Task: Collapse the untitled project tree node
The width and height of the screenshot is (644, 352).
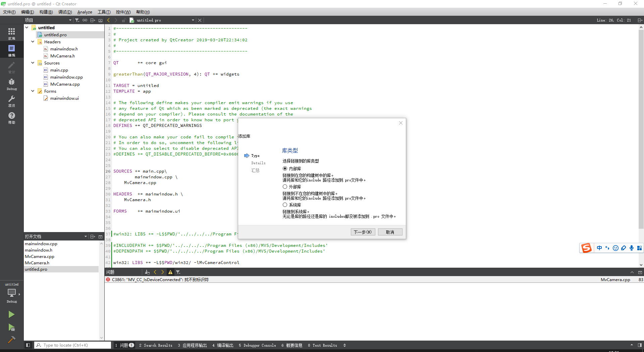Action: coord(27,28)
